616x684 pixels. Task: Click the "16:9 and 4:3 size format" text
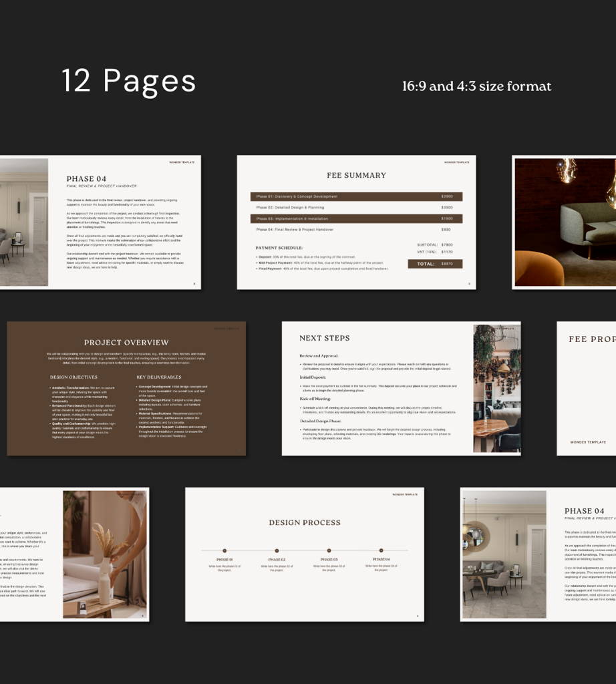click(x=476, y=86)
